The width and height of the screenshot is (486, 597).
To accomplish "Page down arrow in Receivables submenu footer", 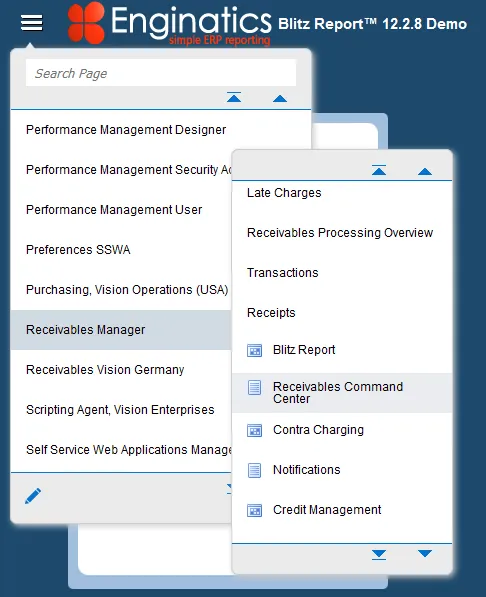I will tap(425, 553).
